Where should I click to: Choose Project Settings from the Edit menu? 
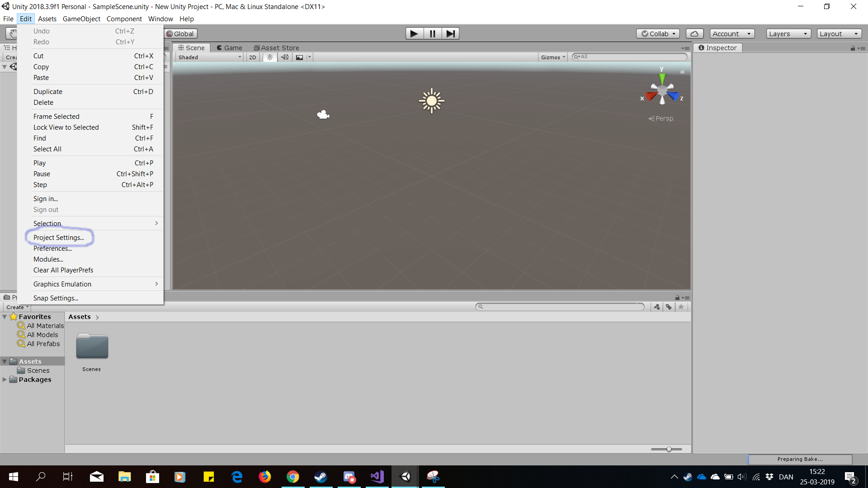click(x=59, y=238)
